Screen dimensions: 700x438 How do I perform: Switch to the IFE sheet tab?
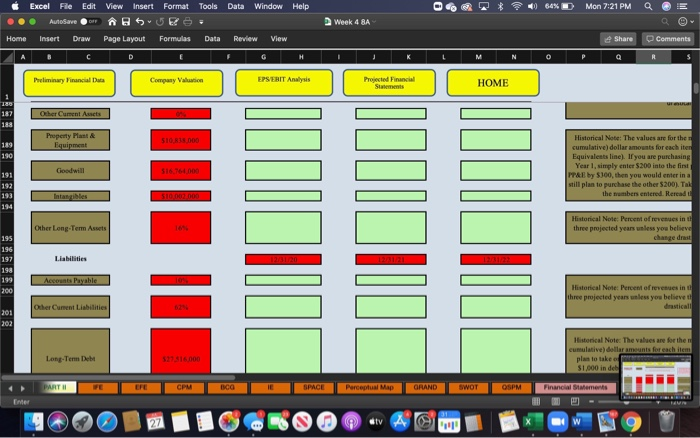98,388
